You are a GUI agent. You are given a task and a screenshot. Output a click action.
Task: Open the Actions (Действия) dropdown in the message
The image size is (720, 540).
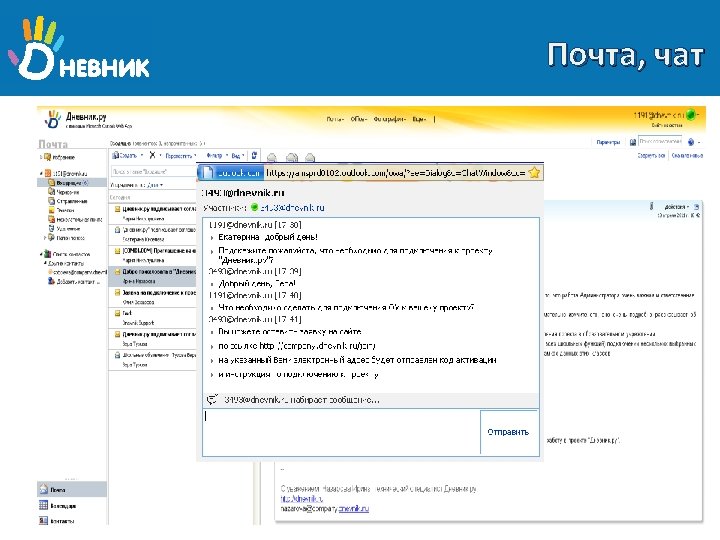click(676, 207)
